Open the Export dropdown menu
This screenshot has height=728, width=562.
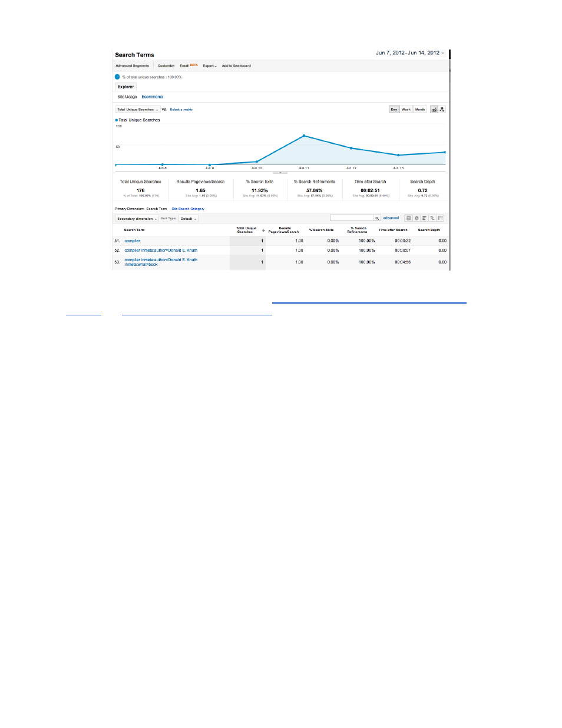coord(210,66)
